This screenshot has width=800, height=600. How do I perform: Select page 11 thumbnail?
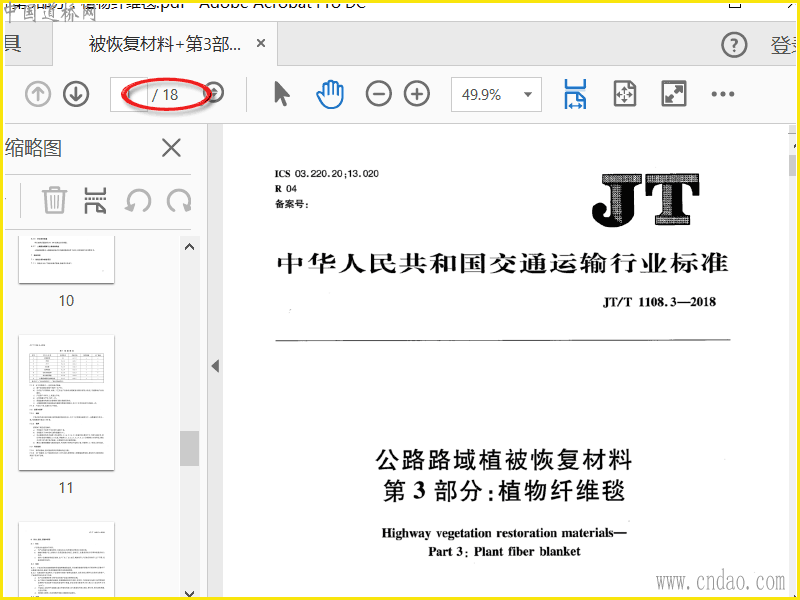click(x=66, y=403)
